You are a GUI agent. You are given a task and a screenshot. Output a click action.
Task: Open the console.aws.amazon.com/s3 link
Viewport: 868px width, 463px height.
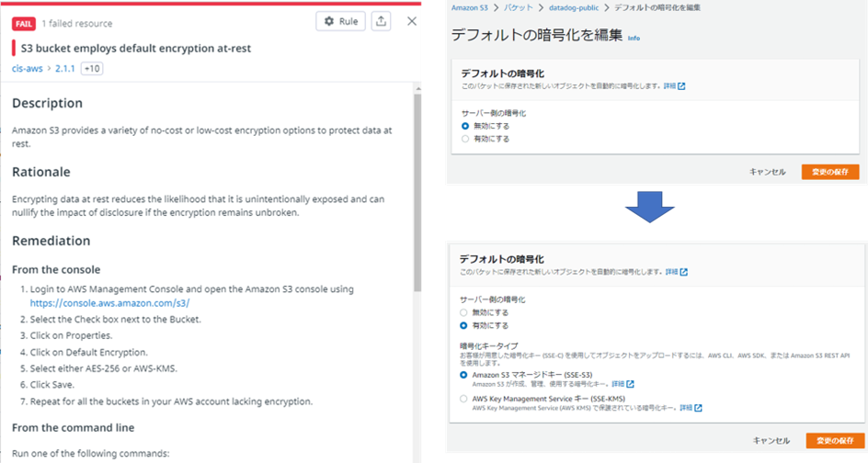tap(109, 303)
